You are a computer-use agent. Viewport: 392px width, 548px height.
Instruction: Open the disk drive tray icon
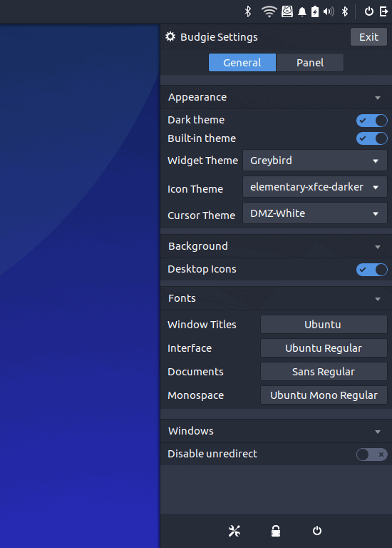[287, 11]
